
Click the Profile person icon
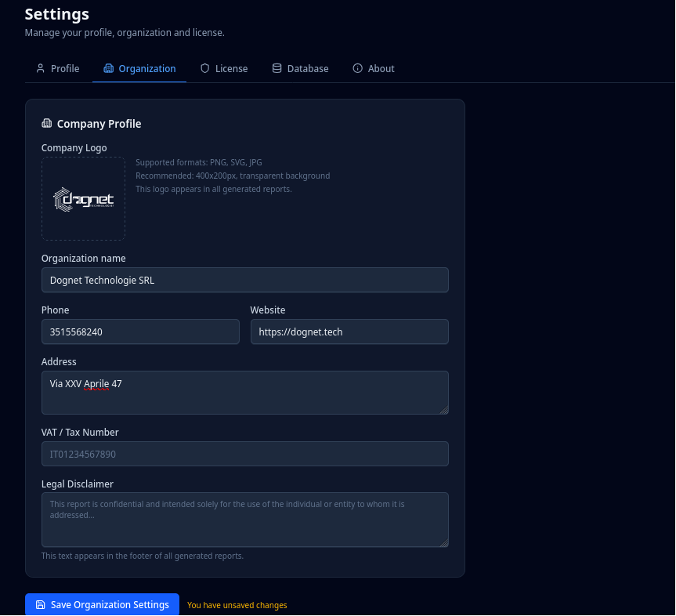[x=41, y=68]
